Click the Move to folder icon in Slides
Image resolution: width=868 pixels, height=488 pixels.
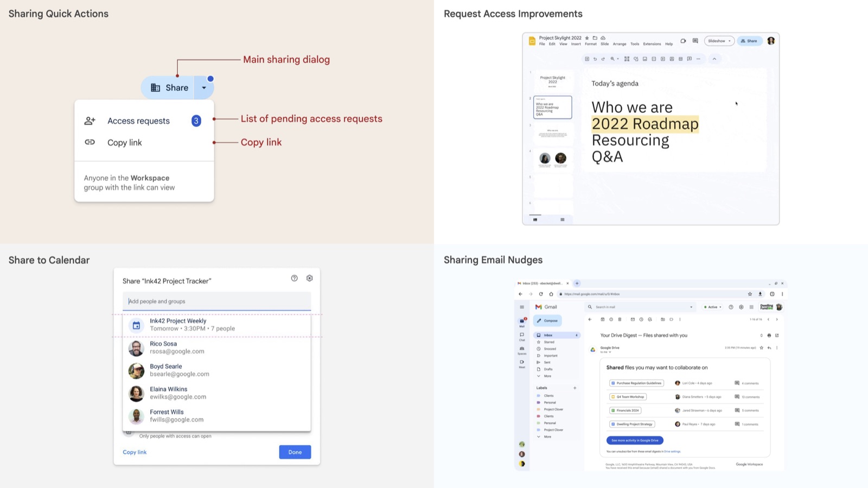[595, 38]
